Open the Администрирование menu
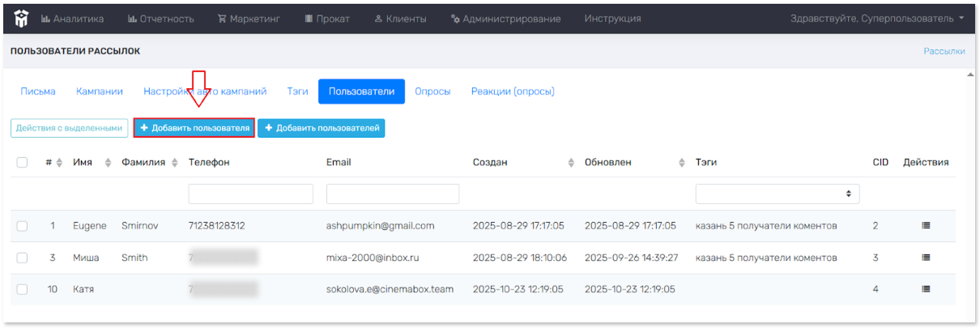The image size is (980, 328). pos(505,19)
